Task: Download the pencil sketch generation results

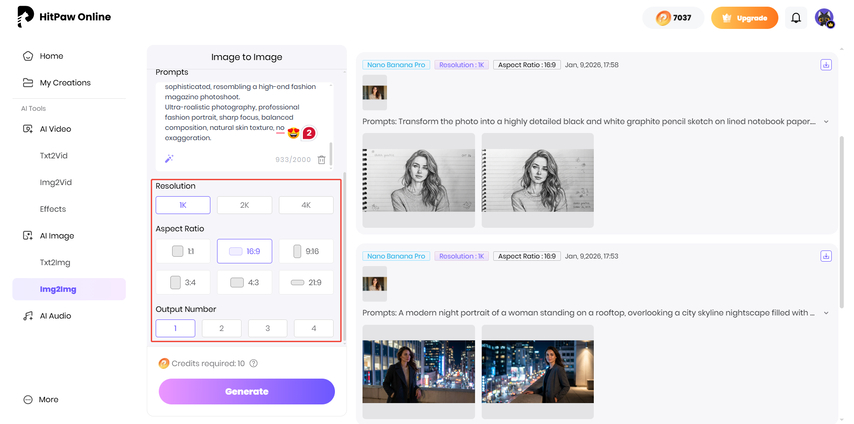Action: [826, 65]
